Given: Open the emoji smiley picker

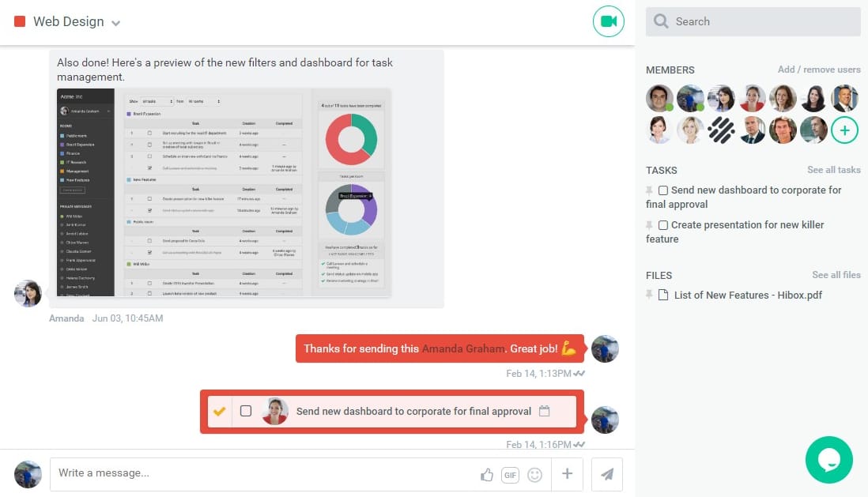Looking at the screenshot, I should tap(535, 474).
